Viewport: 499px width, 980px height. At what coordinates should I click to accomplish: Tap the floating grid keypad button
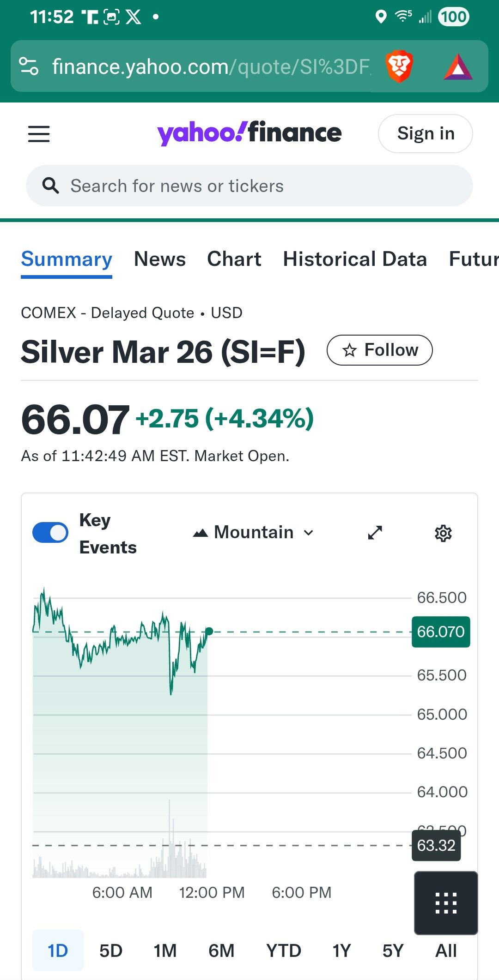[x=446, y=903]
